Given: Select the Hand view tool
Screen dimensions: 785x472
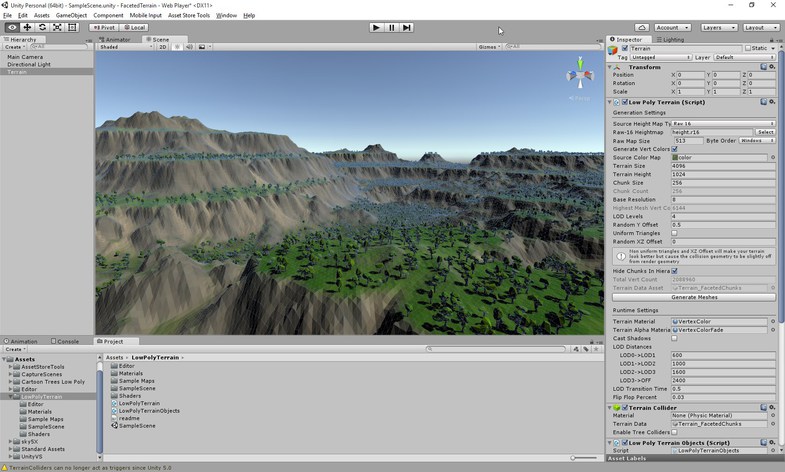Looking at the screenshot, I should pos(12,28).
